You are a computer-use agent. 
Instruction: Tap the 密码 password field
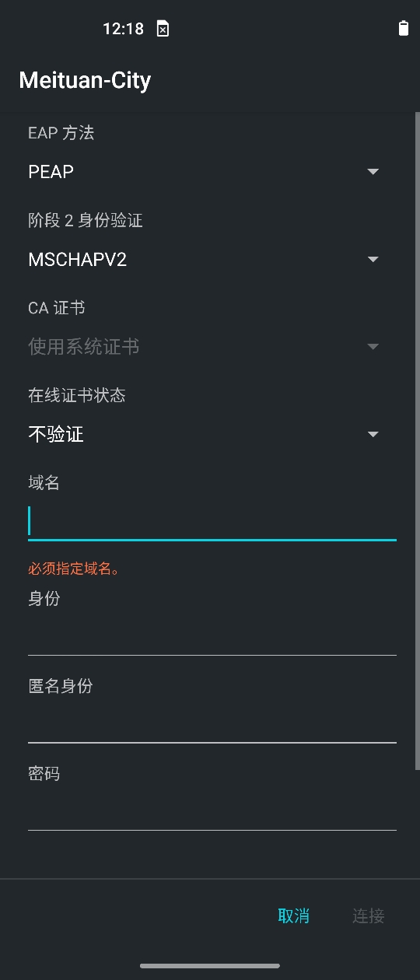212,811
